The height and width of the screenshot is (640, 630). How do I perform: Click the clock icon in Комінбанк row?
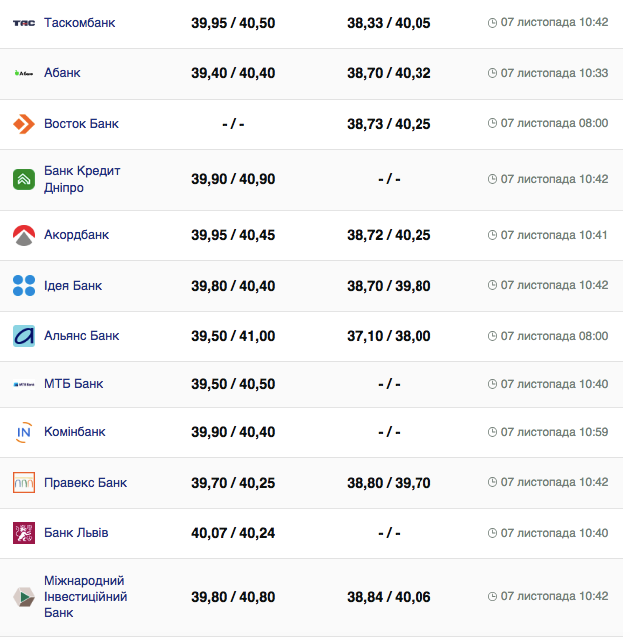point(492,432)
